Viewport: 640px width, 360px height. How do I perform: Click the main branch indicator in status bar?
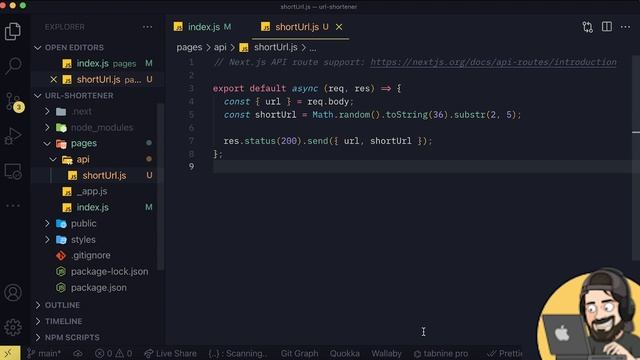tap(44, 353)
